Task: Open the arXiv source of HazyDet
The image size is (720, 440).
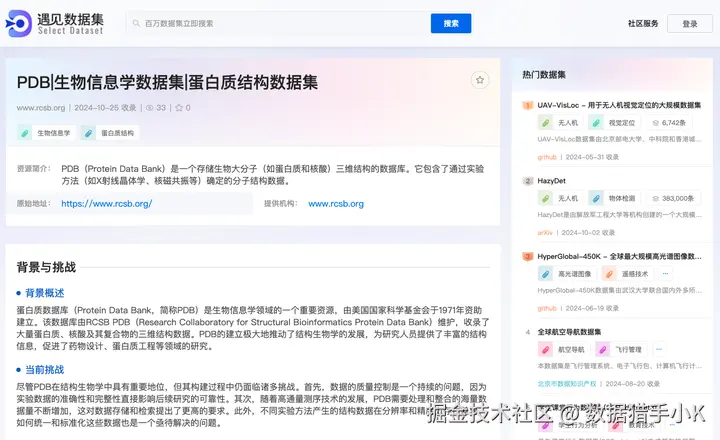Action: point(545,232)
